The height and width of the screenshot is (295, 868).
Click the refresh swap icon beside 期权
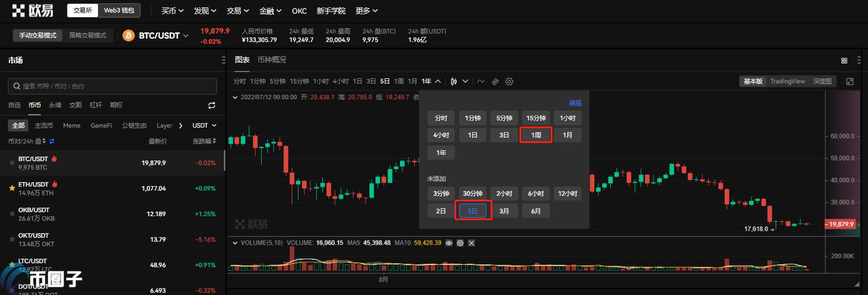(212, 105)
